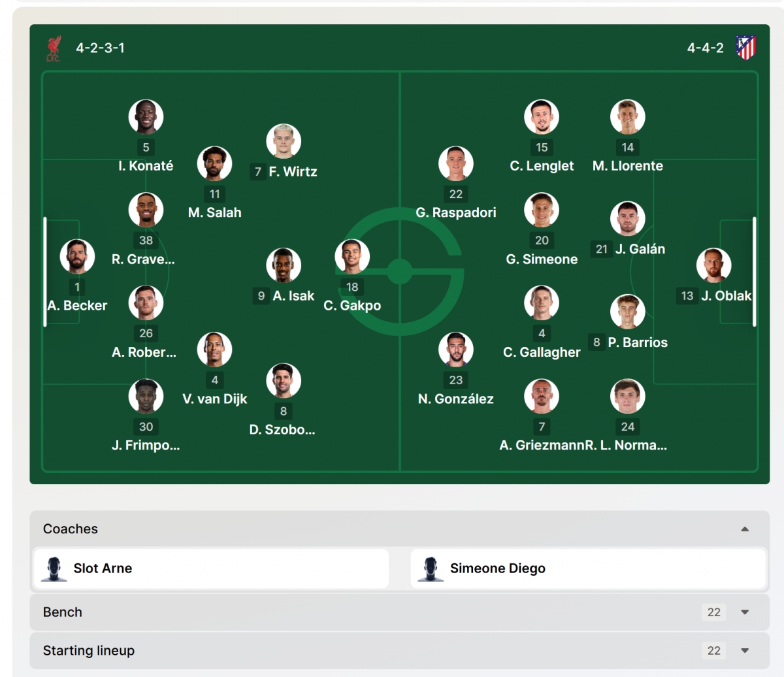Click A. Becker's player avatar

click(x=77, y=256)
